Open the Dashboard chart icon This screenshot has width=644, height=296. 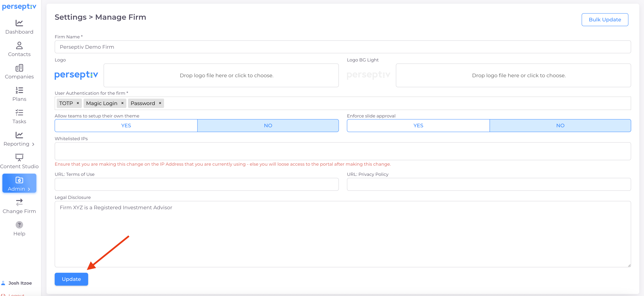(19, 23)
